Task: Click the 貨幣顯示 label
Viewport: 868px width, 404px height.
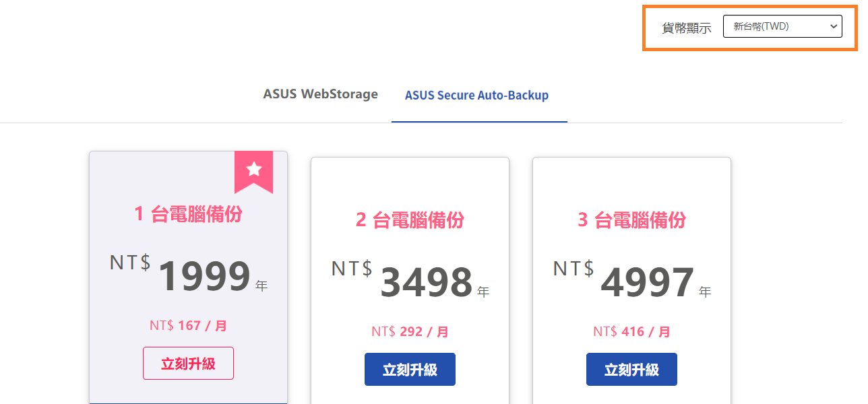Action: 687,28
